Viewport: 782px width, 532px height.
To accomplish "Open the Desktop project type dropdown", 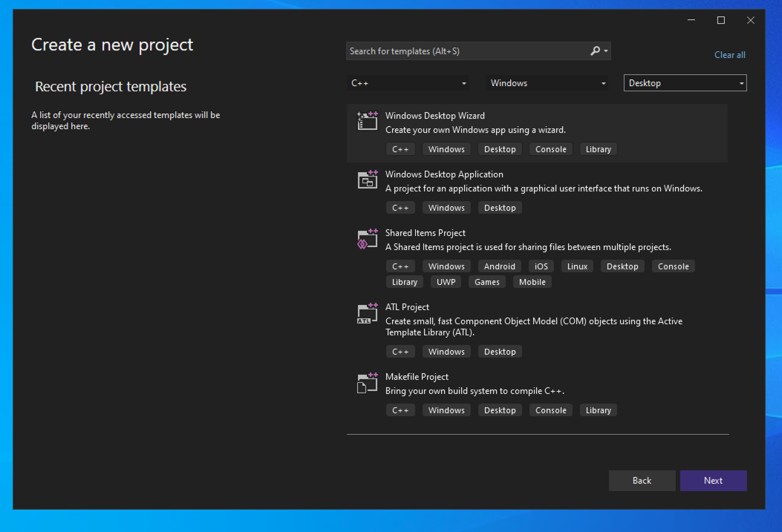I will point(685,83).
